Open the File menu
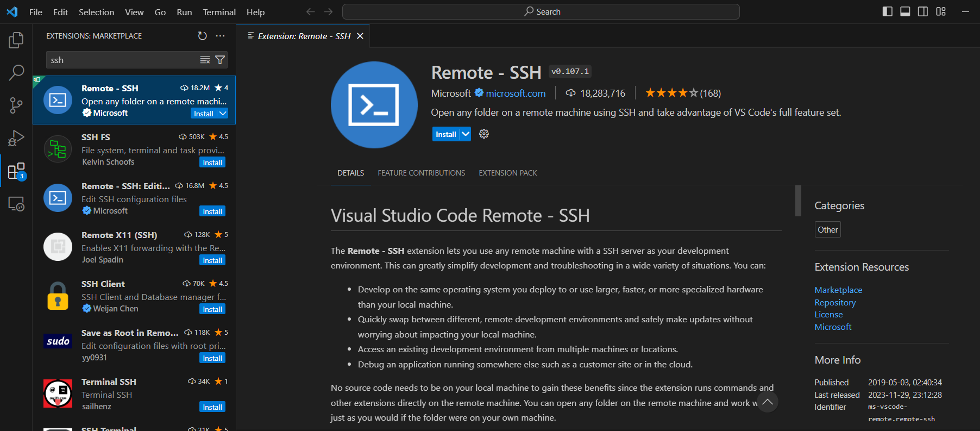 click(x=36, y=12)
